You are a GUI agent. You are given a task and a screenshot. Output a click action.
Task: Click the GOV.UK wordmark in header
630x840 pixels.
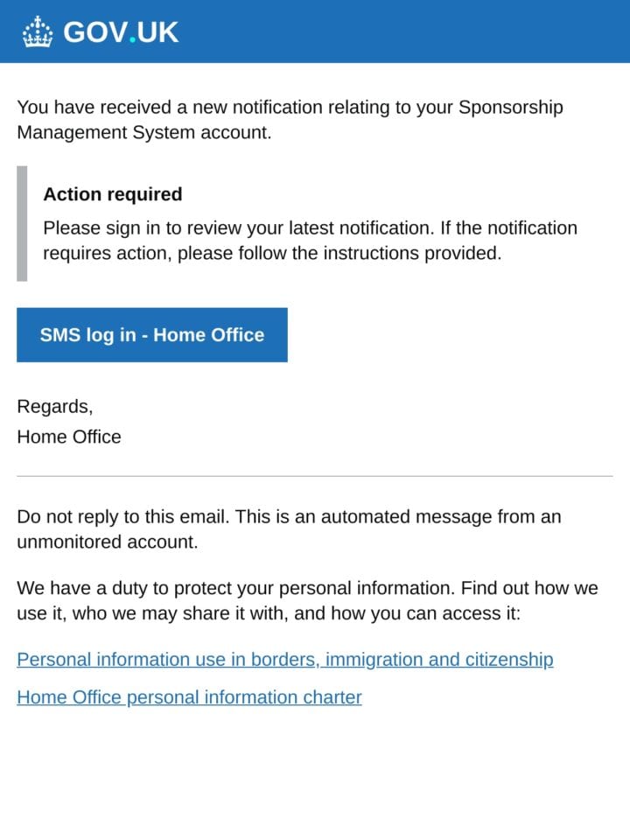tap(121, 32)
